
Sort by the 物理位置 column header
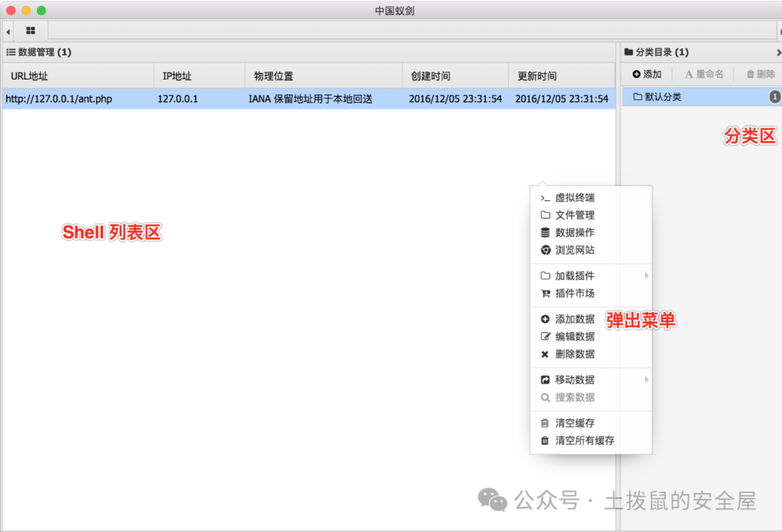click(324, 76)
